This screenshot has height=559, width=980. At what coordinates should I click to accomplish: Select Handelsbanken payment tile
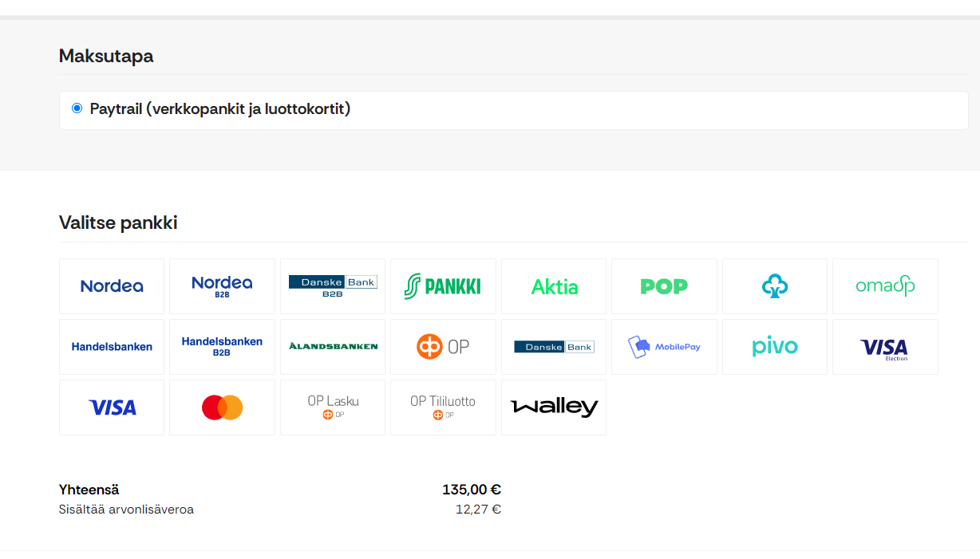point(112,347)
